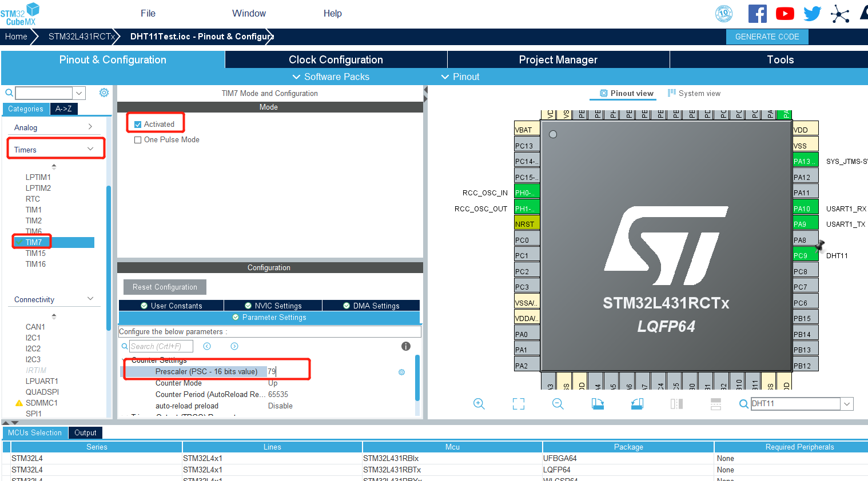
Task: Enable One Pulse Mode for TIM7
Action: [x=137, y=139]
